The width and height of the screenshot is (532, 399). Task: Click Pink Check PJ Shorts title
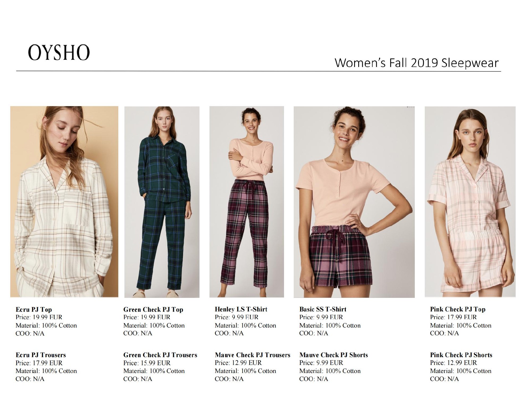click(461, 355)
